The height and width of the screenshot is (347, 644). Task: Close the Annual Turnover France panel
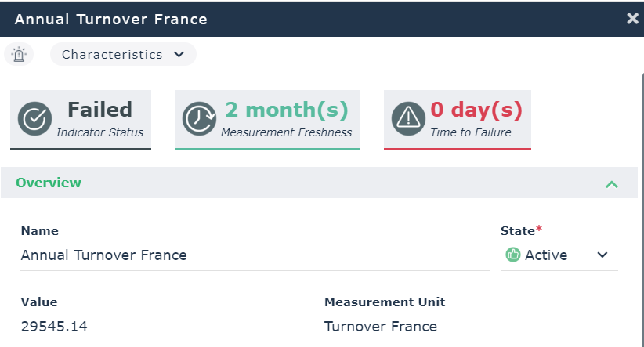[632, 18]
